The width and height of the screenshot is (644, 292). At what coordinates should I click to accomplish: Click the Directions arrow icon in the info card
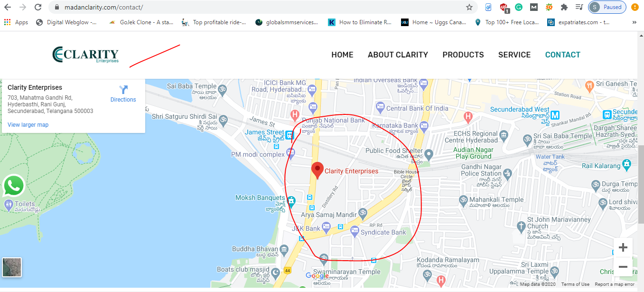(x=123, y=90)
